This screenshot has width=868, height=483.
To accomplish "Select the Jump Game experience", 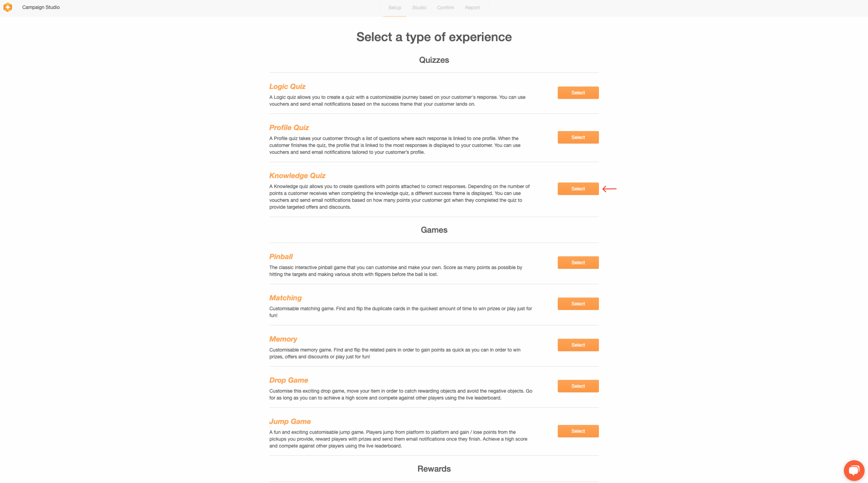I will 578,431.
